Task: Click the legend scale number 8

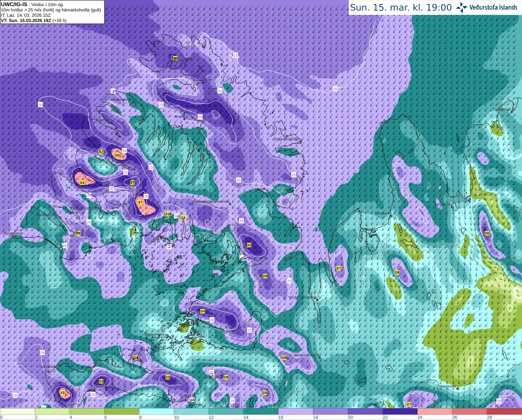Action: point(140,417)
